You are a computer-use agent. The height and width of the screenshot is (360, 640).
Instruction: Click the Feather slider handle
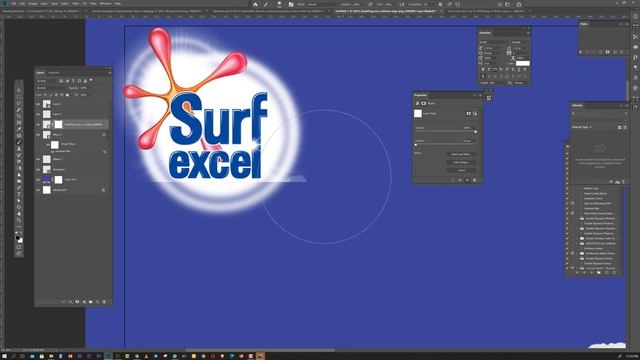click(x=416, y=145)
